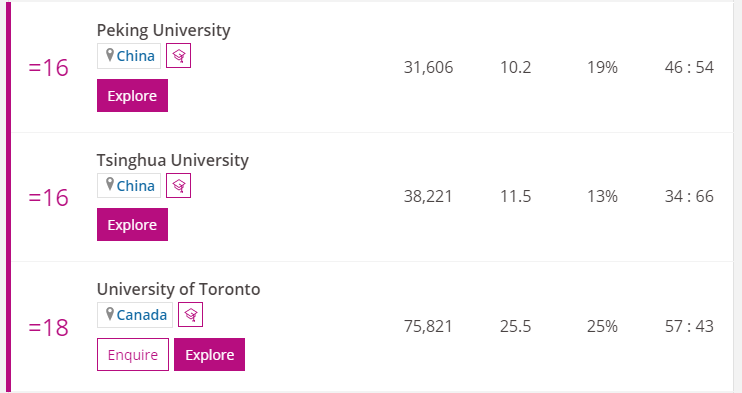Click Tsinghua's female:male ratio 34 : 66
The image size is (742, 393).
pos(689,196)
